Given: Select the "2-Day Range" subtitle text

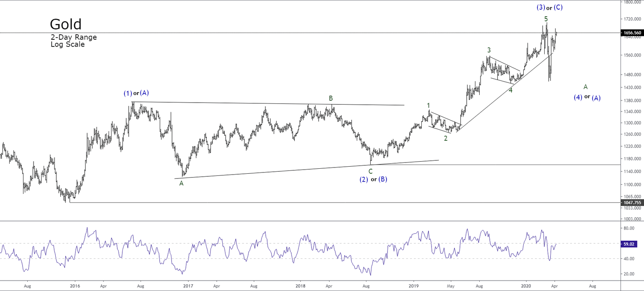Looking at the screenshot, I should 73,37.
